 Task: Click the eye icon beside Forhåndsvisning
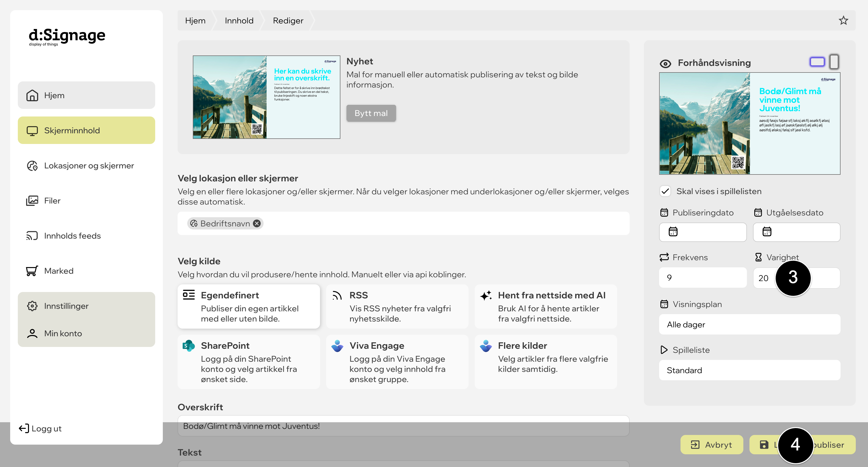[x=665, y=63]
